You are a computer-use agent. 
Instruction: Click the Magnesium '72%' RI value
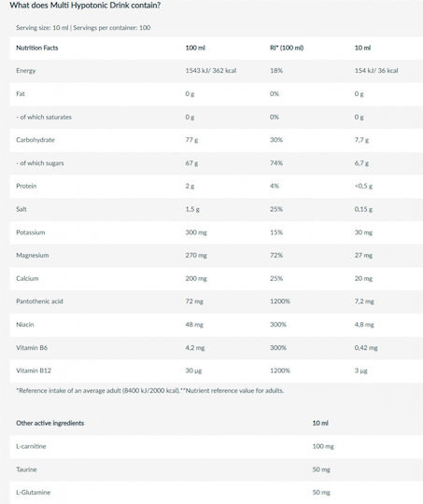276,256
